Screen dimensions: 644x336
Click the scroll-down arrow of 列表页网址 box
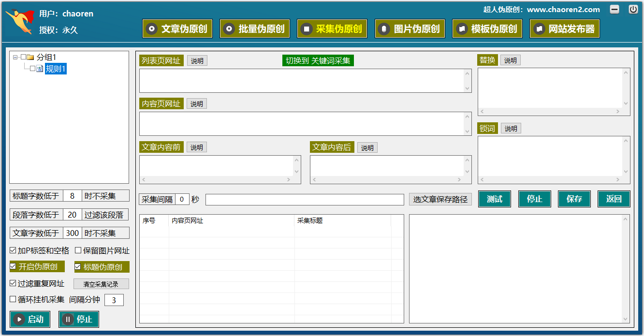[468, 88]
